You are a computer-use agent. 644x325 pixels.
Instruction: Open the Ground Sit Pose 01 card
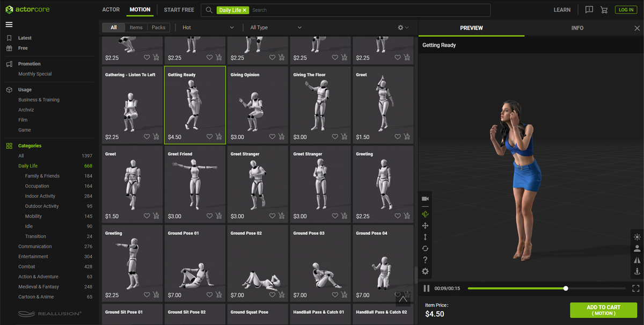(132, 314)
